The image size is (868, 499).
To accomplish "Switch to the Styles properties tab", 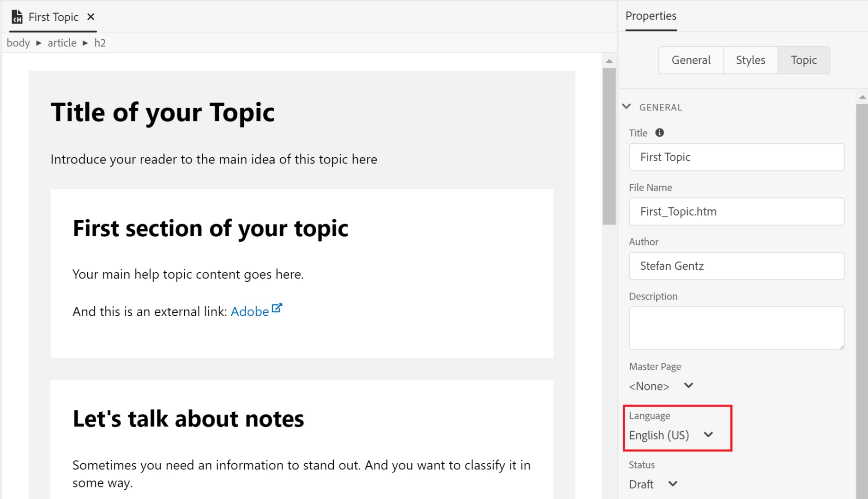I will [x=750, y=60].
